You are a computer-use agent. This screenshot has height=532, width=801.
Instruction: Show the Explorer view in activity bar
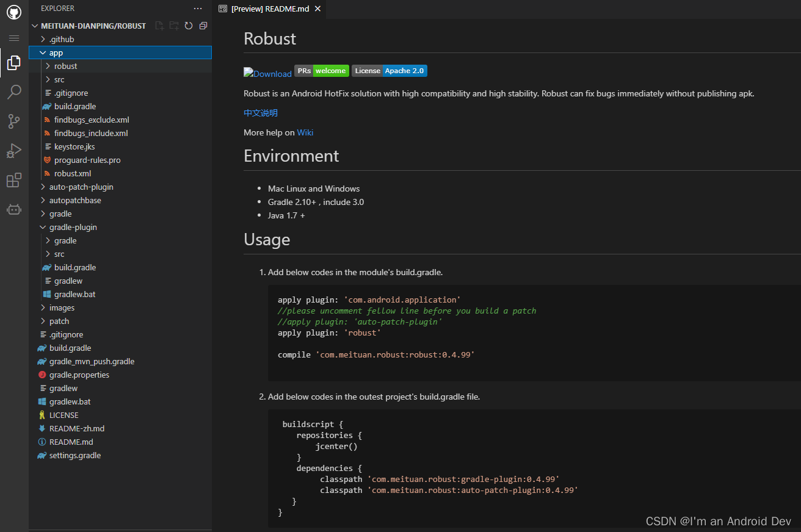pos(13,63)
